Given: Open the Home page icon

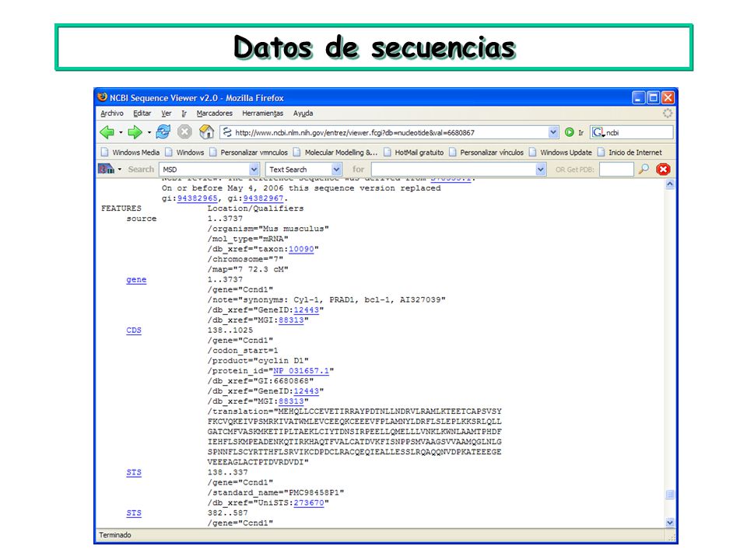Looking at the screenshot, I should tap(206, 132).
